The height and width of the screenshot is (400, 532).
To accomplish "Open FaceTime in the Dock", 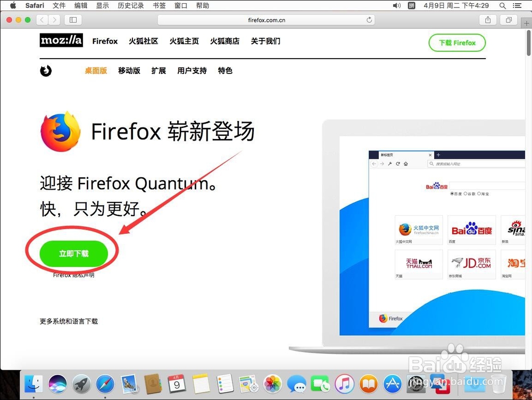I will pyautogui.click(x=320, y=384).
